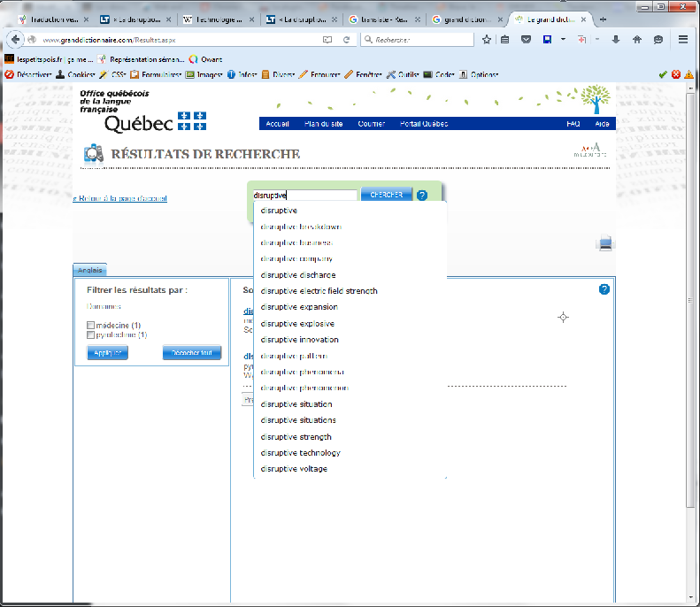Image resolution: width=700 pixels, height=607 pixels.
Task: Click the URL address field
Action: point(179,40)
